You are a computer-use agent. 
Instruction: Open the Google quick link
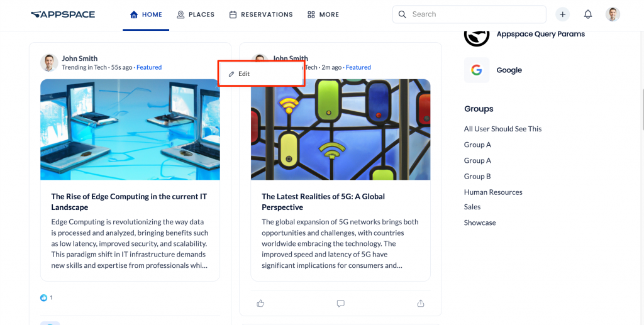pyautogui.click(x=509, y=70)
